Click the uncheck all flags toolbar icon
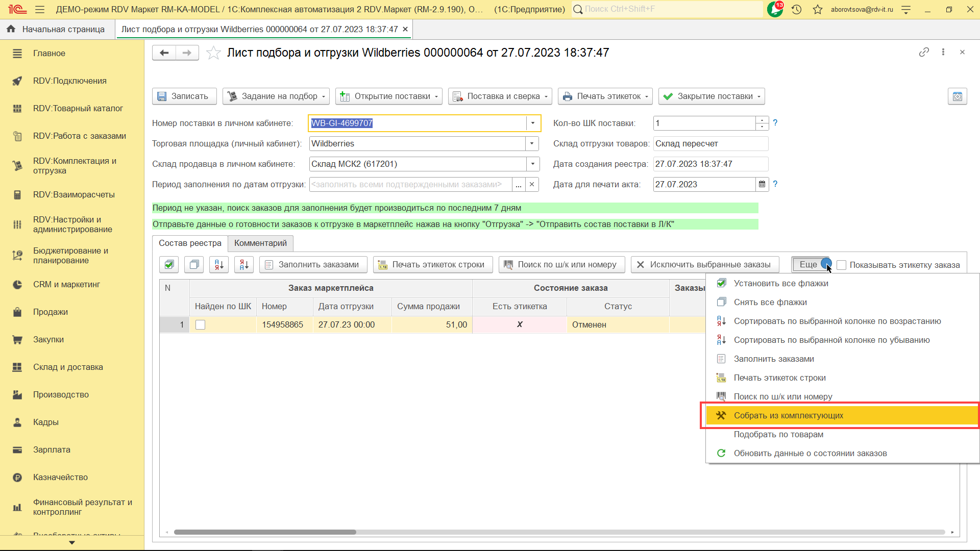 point(194,264)
